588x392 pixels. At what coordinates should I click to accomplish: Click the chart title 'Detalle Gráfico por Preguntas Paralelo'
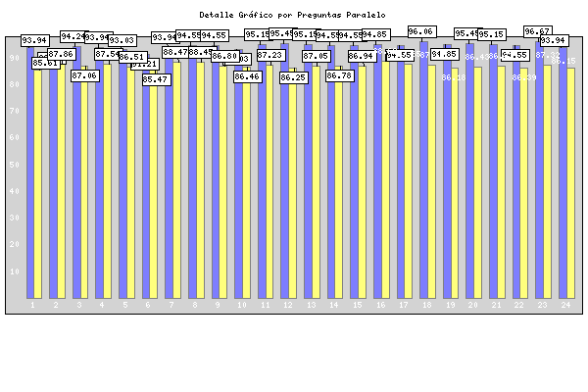[292, 15]
